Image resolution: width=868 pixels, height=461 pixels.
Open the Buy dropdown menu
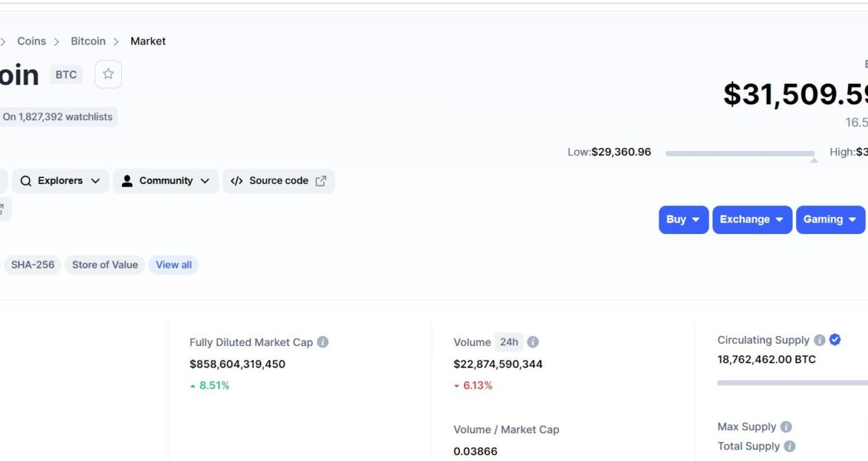[684, 220]
